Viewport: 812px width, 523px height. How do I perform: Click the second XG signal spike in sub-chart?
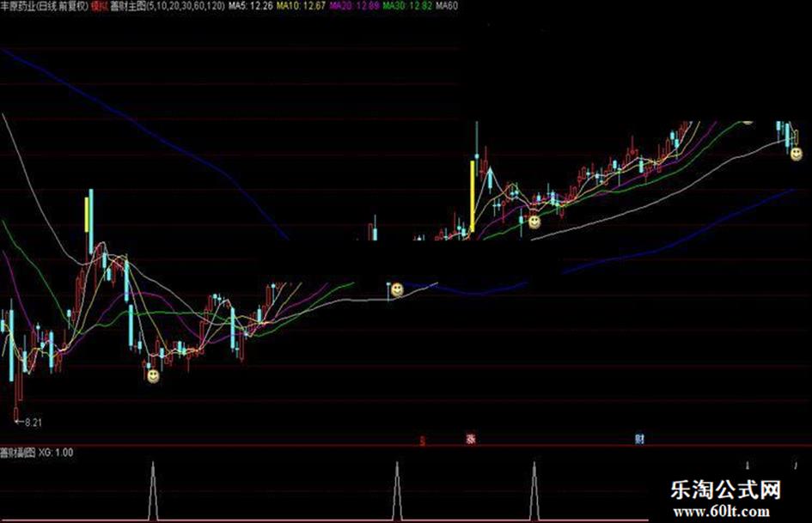click(397, 490)
